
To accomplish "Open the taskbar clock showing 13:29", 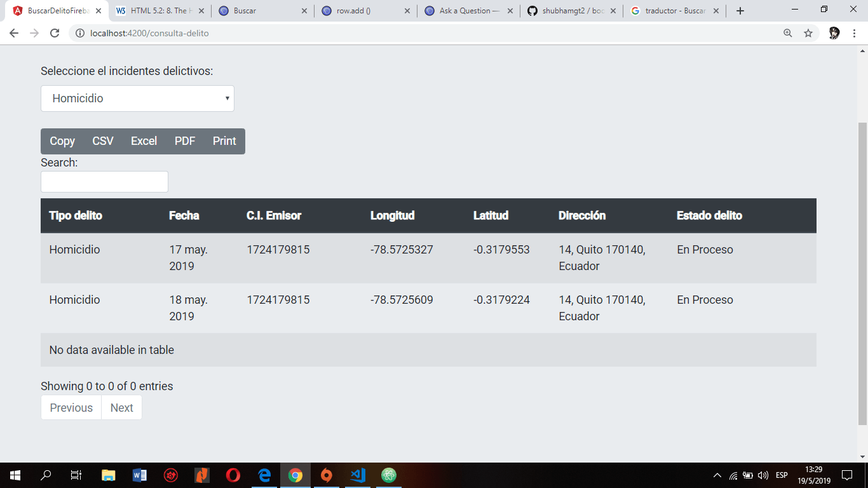I will point(814,475).
